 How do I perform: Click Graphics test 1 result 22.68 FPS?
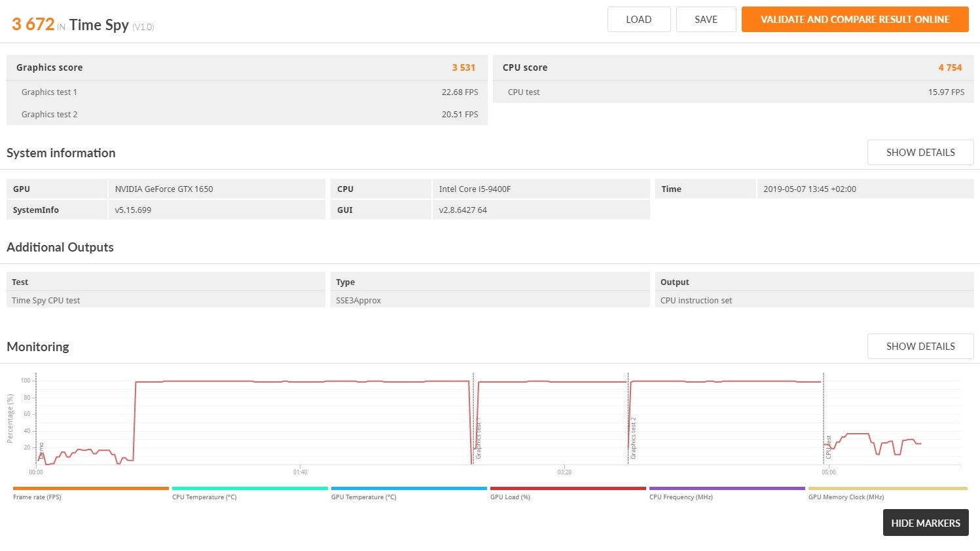460,92
